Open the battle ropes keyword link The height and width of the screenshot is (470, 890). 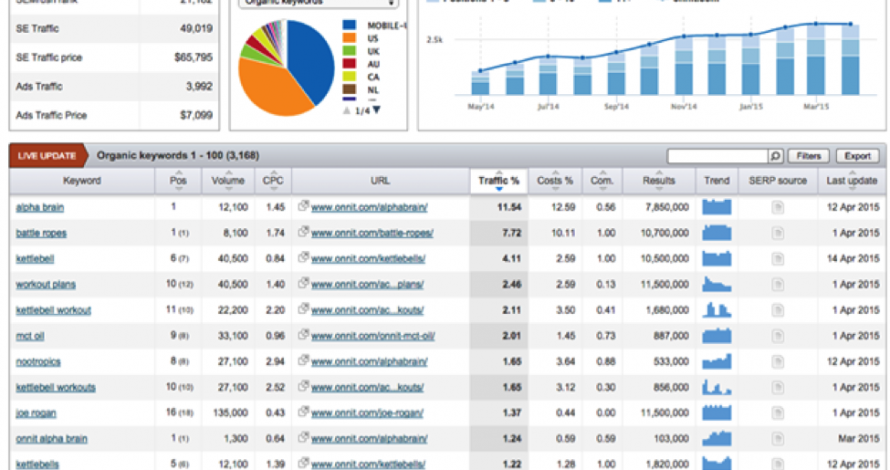tap(41, 233)
